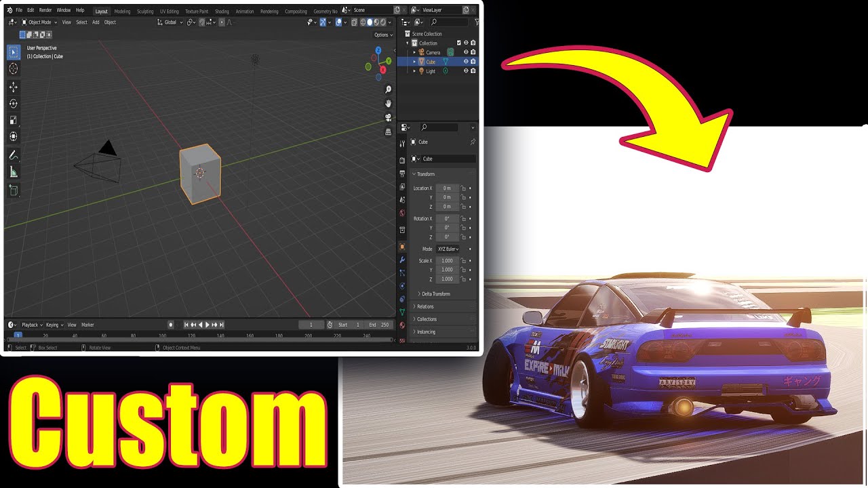868x488 pixels.
Task: Switch to the UV Editing workspace tab
Action: [170, 12]
